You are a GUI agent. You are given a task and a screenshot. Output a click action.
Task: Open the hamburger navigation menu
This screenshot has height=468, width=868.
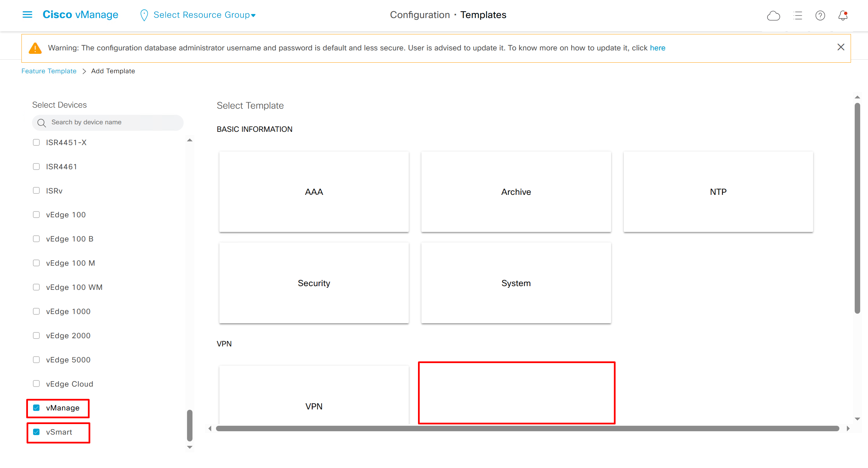27,15
